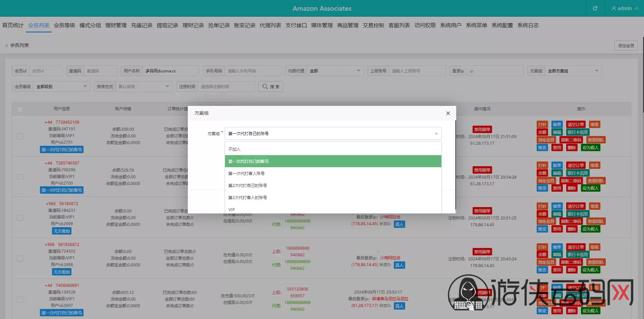Open the 代理列表 menu tab
This screenshot has width=644, height=319.
tap(270, 25)
